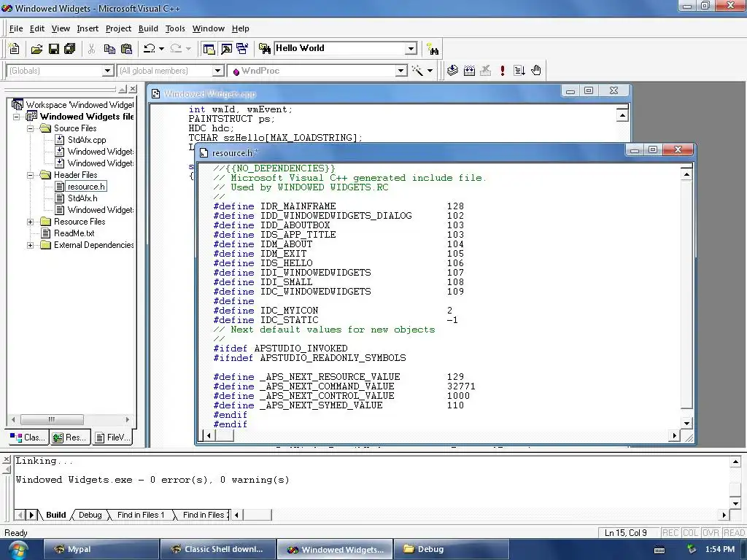Click the Stop Build icon
Image resolution: width=747 pixels, height=560 pixels.
click(485, 71)
